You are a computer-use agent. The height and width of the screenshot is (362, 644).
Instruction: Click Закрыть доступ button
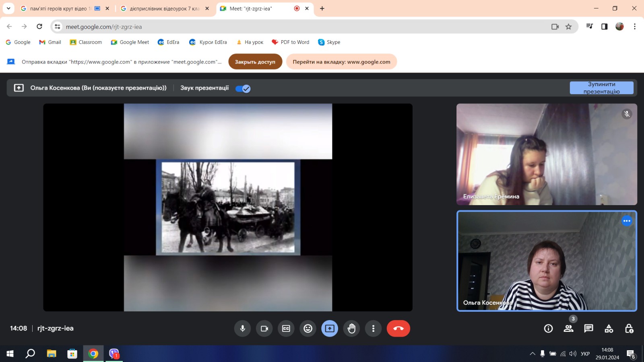click(x=255, y=62)
